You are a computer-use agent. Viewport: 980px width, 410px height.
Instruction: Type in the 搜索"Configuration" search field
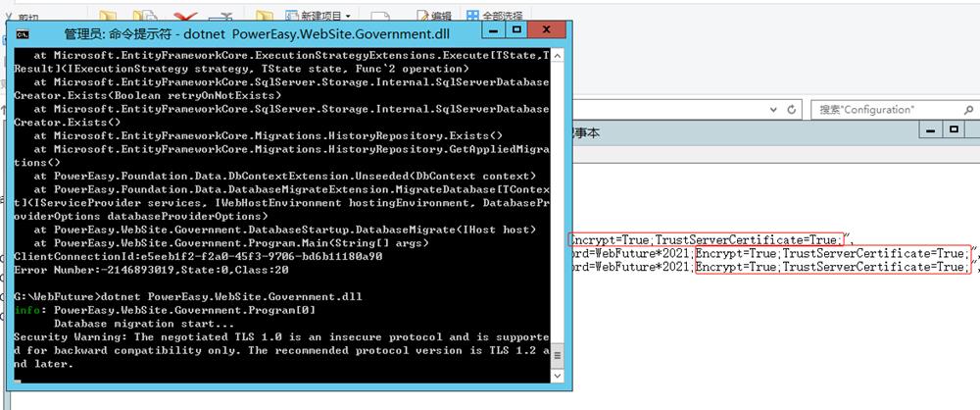tap(882, 109)
